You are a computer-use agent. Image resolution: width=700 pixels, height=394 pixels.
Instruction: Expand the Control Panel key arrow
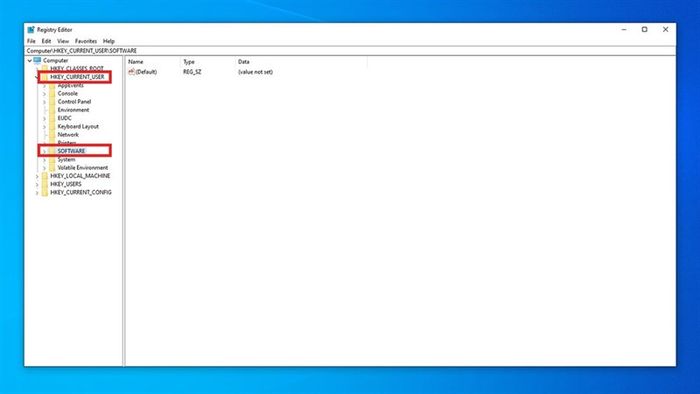click(x=44, y=102)
